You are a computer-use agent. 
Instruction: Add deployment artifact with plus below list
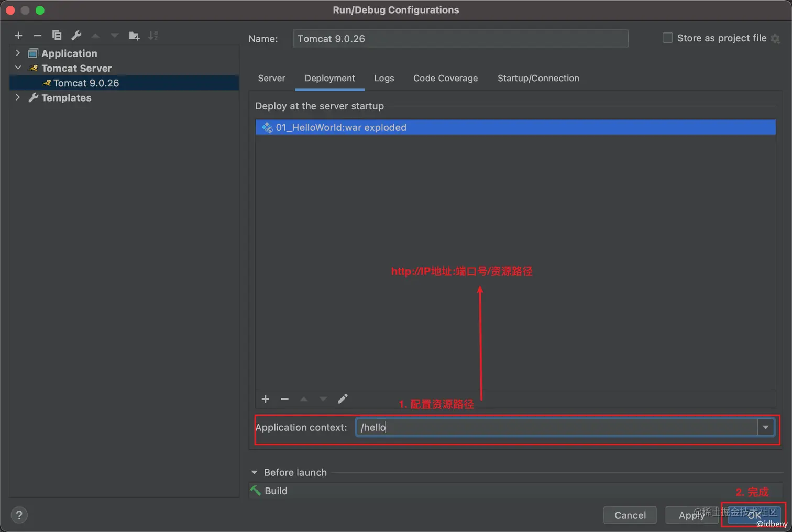(x=266, y=399)
